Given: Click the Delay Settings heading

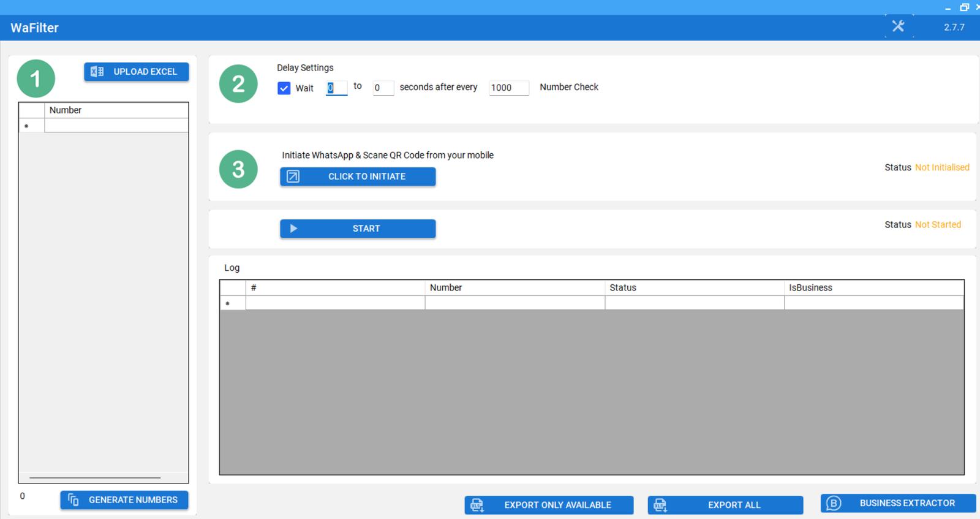Looking at the screenshot, I should tap(305, 68).
